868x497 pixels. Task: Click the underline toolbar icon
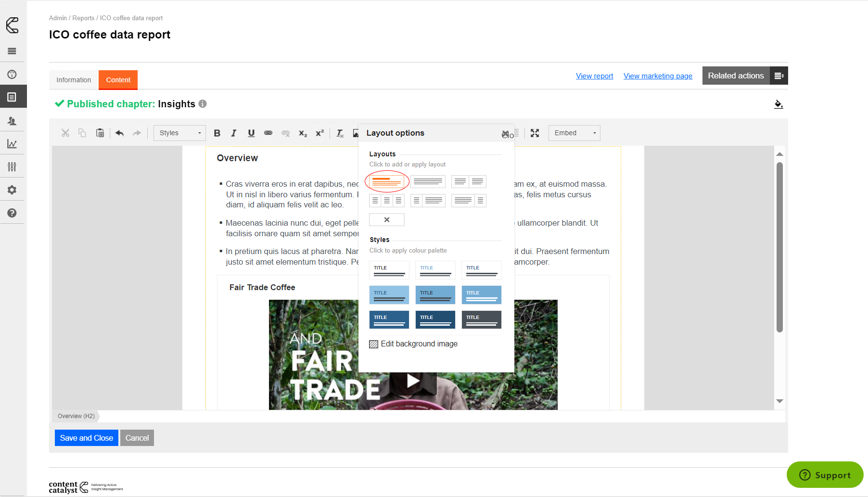251,133
